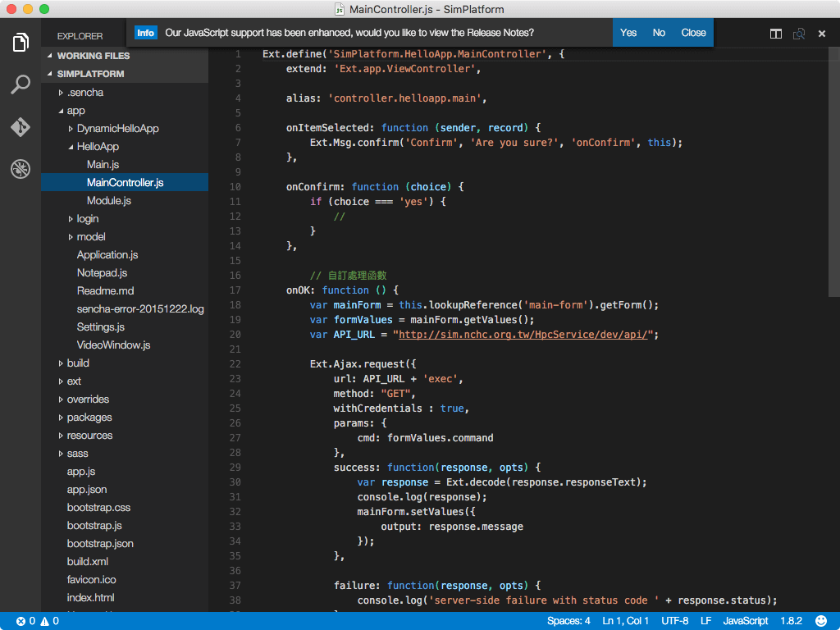The height and width of the screenshot is (630, 840).
Task: Open the Git view in the activity bar
Action: tap(20, 127)
